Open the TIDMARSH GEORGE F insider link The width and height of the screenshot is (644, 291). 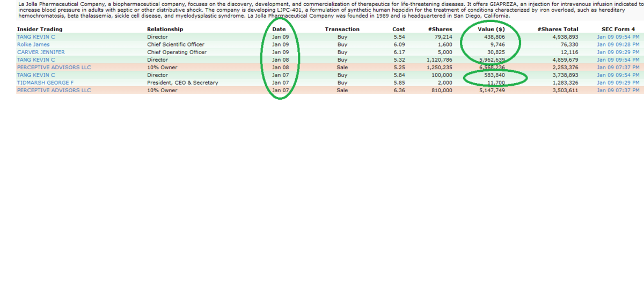tap(45, 83)
